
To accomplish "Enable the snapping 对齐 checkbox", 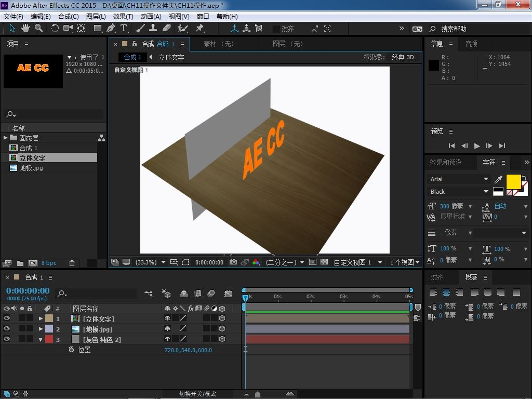I will (x=276, y=29).
